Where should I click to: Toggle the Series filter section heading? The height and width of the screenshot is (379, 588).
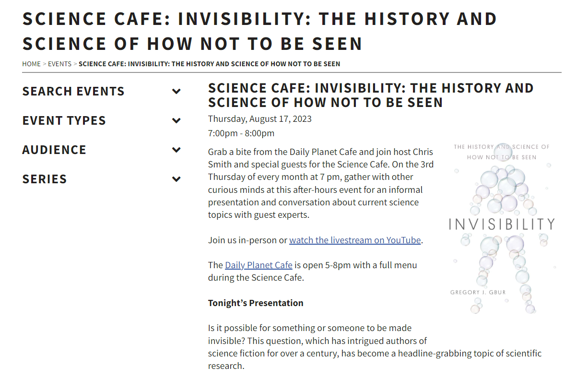(44, 179)
